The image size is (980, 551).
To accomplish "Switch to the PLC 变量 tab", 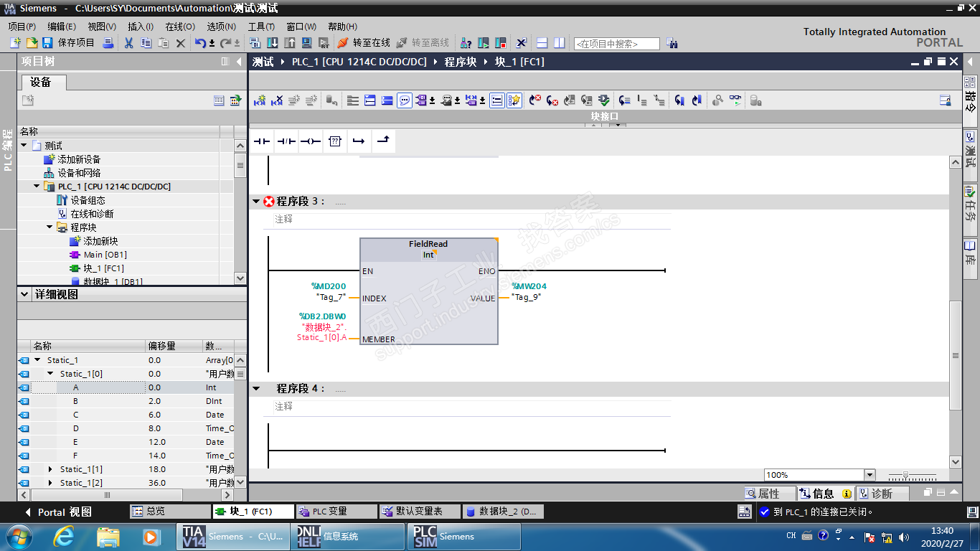I will click(x=336, y=512).
